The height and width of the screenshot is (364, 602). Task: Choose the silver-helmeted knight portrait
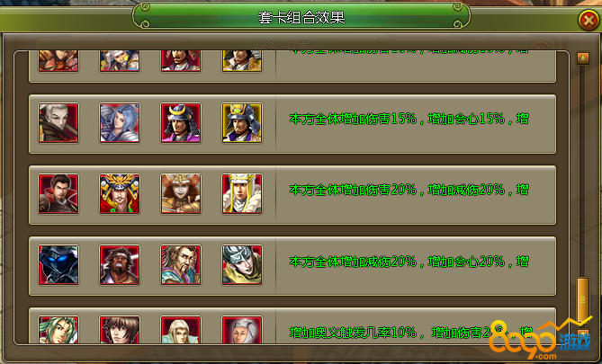coord(242,265)
